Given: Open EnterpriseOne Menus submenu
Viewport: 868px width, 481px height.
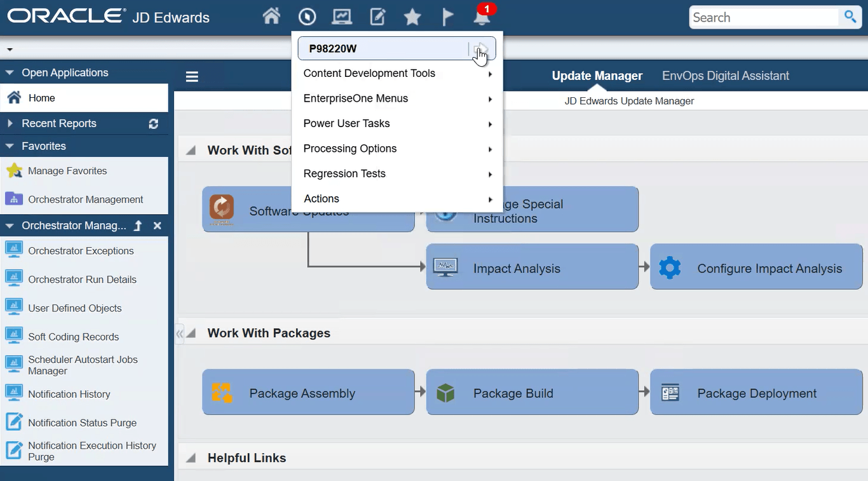Looking at the screenshot, I should (397, 98).
